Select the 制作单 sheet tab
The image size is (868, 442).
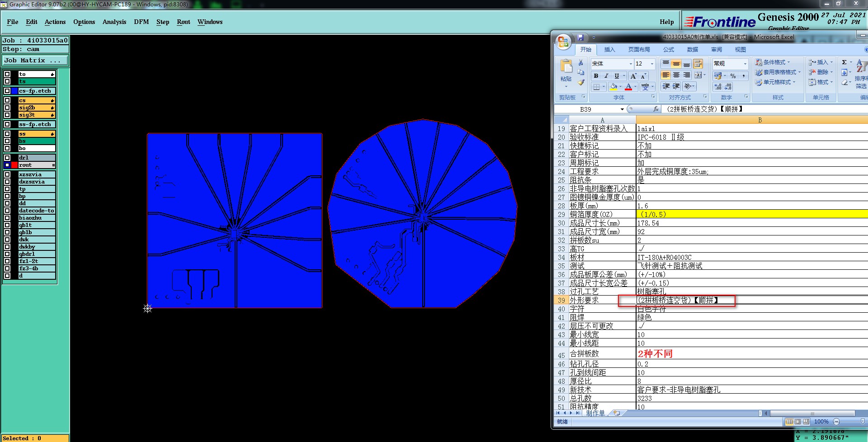[595, 413]
